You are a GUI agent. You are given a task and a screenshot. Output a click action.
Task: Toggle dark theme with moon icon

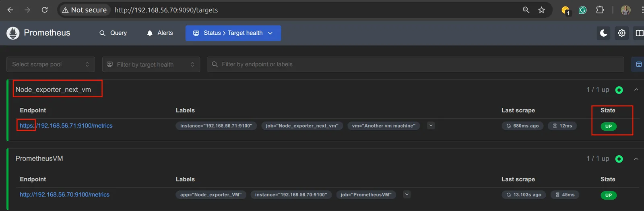coord(603,33)
